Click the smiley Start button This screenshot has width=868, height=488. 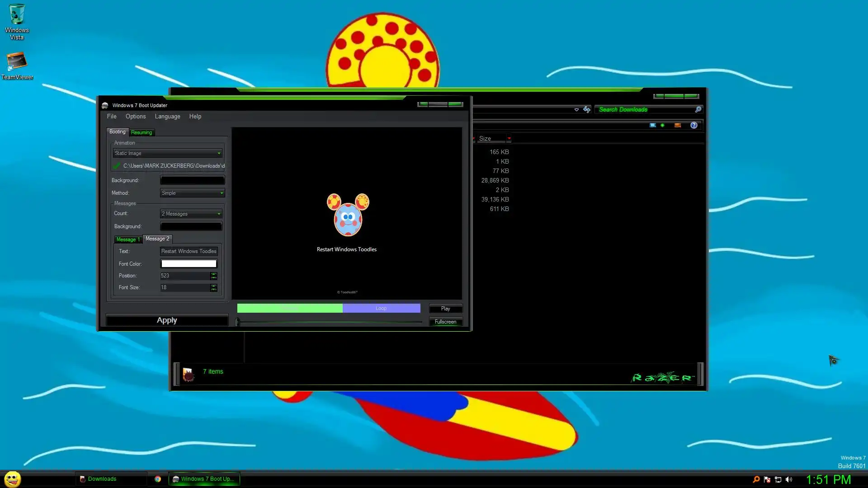click(x=13, y=479)
